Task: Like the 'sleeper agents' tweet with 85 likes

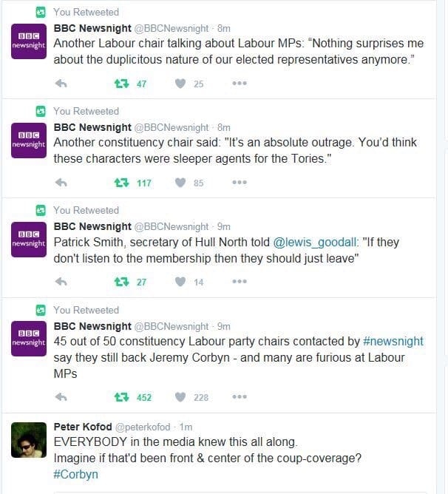Action: [x=180, y=183]
